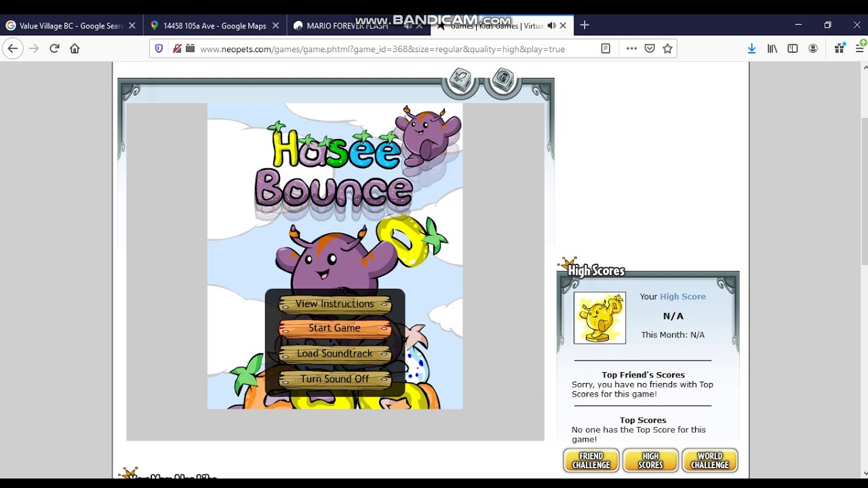Close the Value Village BC tab
This screenshot has width=868, height=488.
click(x=132, y=26)
